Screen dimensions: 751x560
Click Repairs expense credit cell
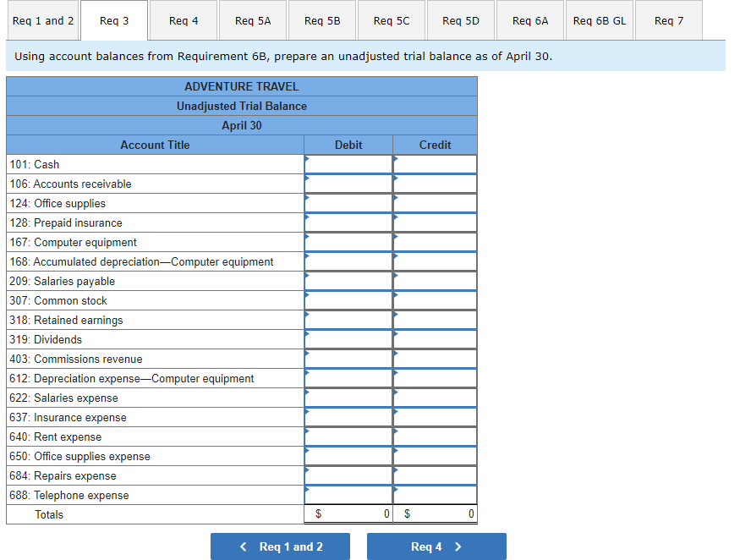(435, 475)
